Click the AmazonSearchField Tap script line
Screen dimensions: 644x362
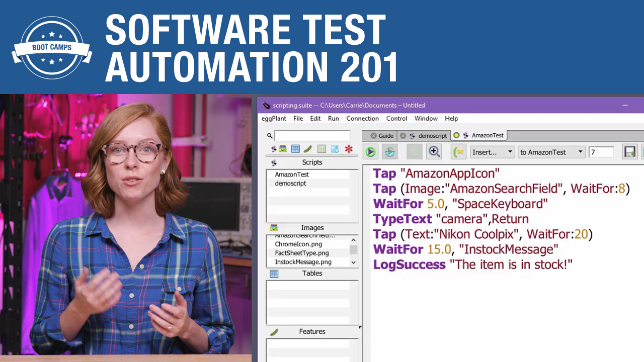502,189
